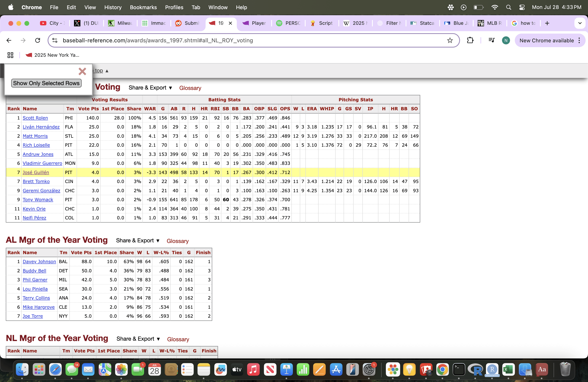Go back with the browser back arrow
The height and width of the screenshot is (382, 588).
9,41
